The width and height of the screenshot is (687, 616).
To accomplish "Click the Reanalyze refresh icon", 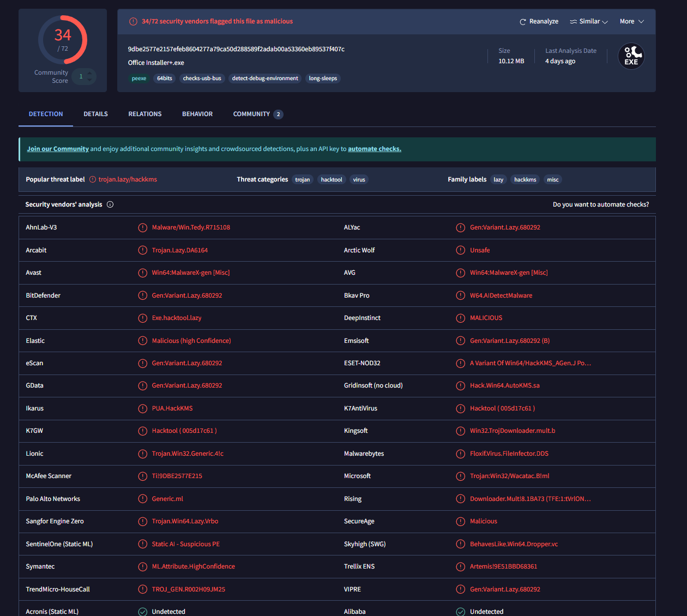I will click(523, 22).
